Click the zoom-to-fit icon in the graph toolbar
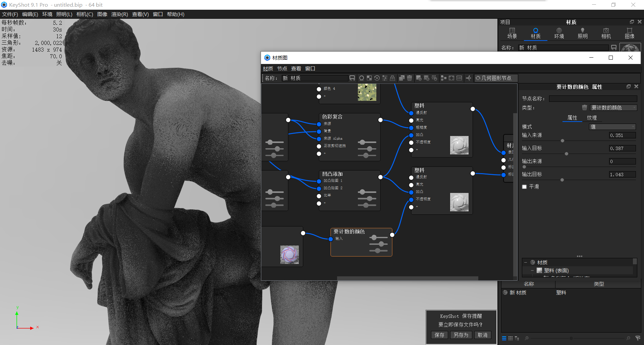This screenshot has width=644, height=345. [451, 78]
